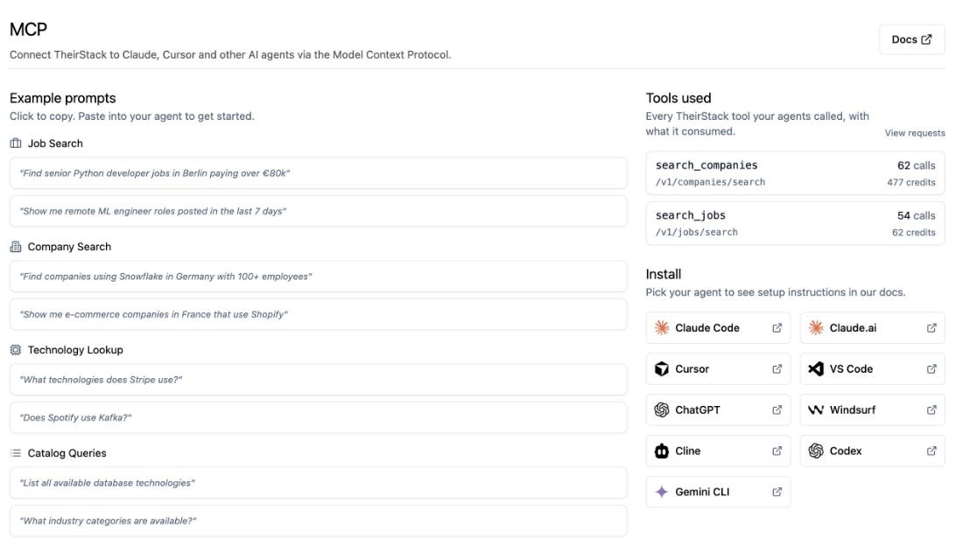Click external-link icon on Gemini CLI card
The width and height of the screenshot is (963, 560).
click(x=777, y=492)
